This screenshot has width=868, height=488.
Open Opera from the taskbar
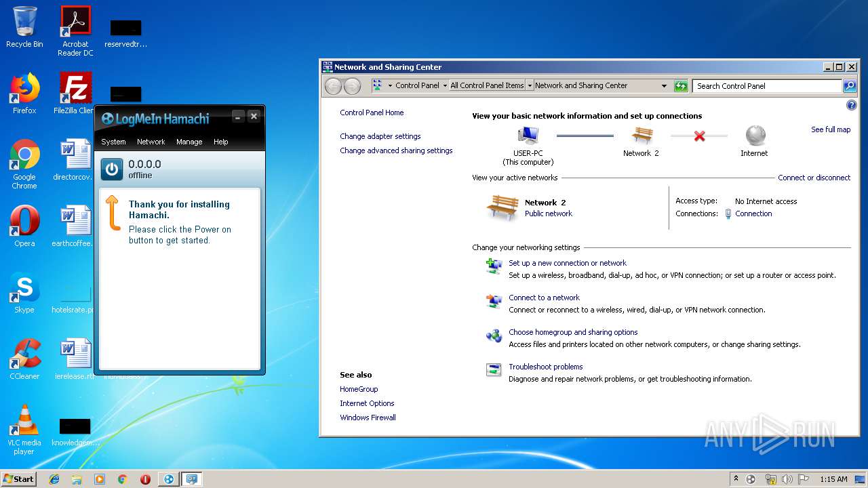coord(145,479)
